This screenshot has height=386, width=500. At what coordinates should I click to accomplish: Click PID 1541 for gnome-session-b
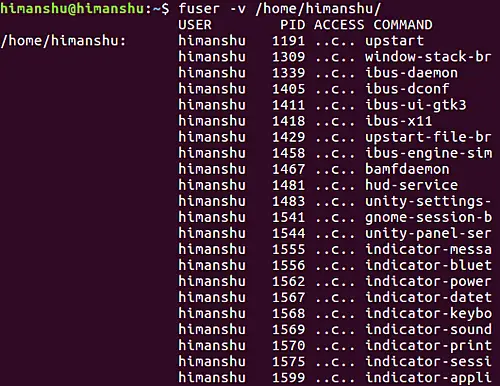point(288,217)
